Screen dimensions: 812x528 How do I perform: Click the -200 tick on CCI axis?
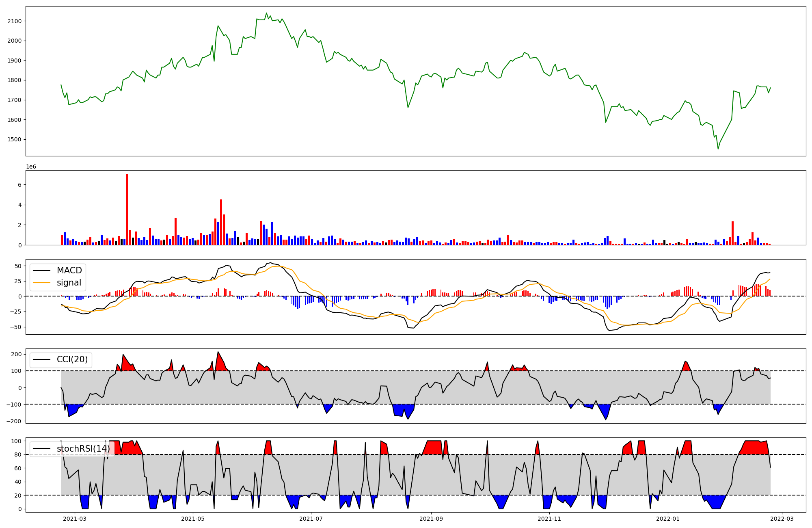(14, 421)
